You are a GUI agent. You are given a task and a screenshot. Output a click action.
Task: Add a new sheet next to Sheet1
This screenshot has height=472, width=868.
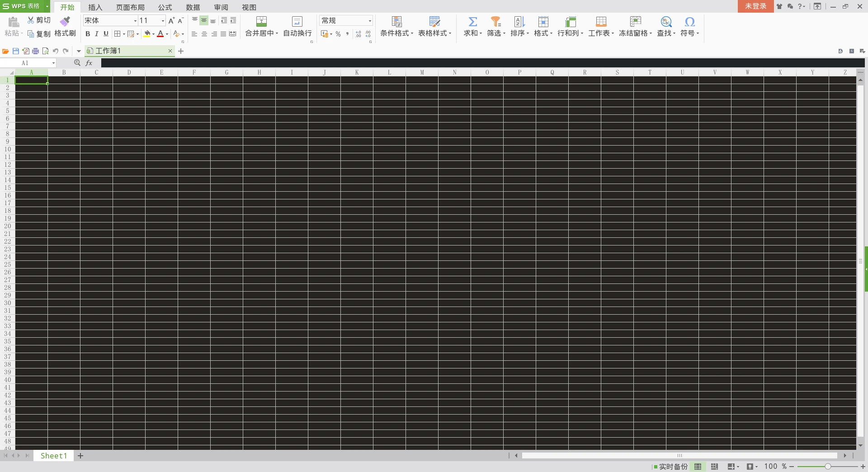coord(80,456)
